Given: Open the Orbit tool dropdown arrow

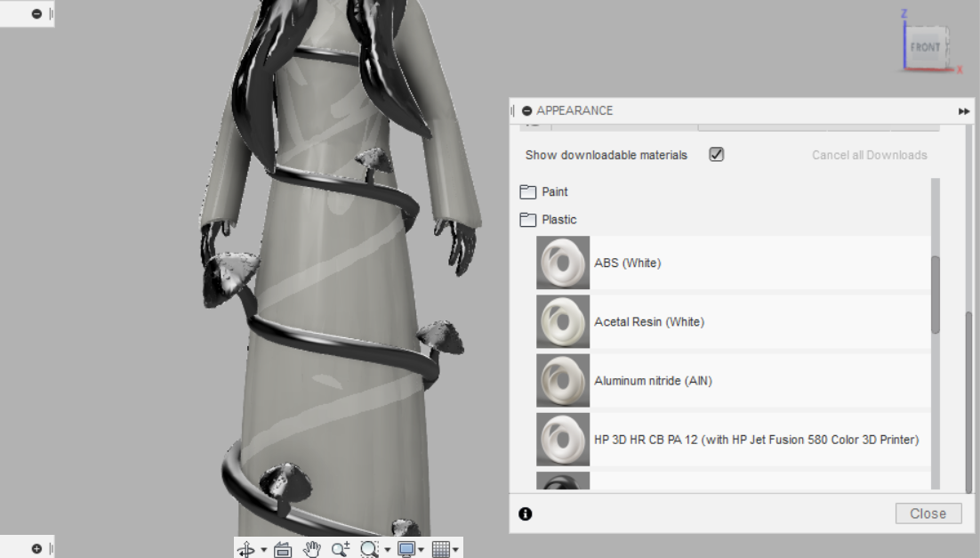Looking at the screenshot, I should point(261,548).
